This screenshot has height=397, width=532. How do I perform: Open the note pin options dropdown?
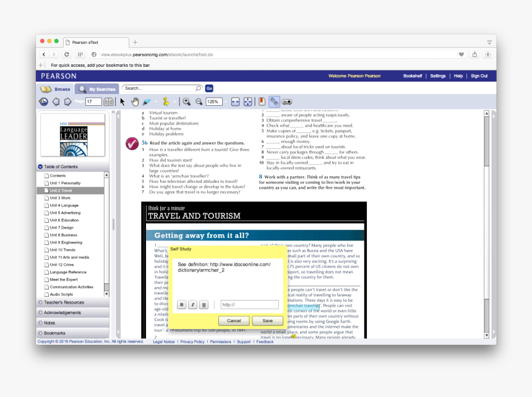[x=174, y=101]
